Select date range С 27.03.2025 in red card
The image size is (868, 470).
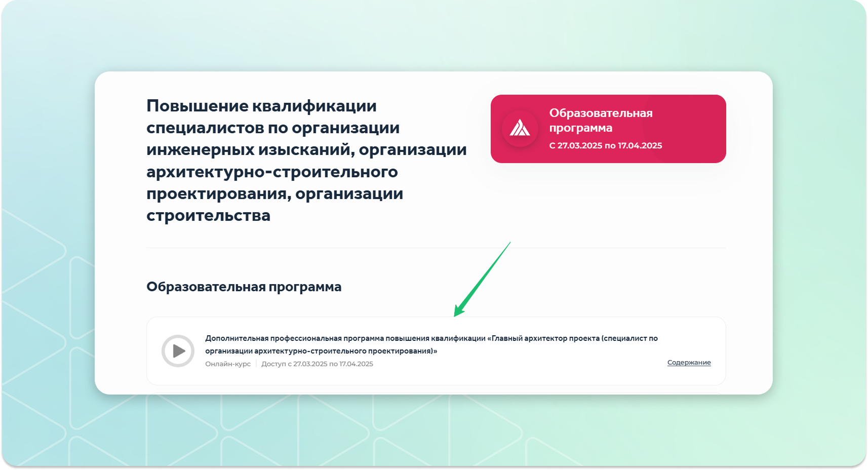605,146
